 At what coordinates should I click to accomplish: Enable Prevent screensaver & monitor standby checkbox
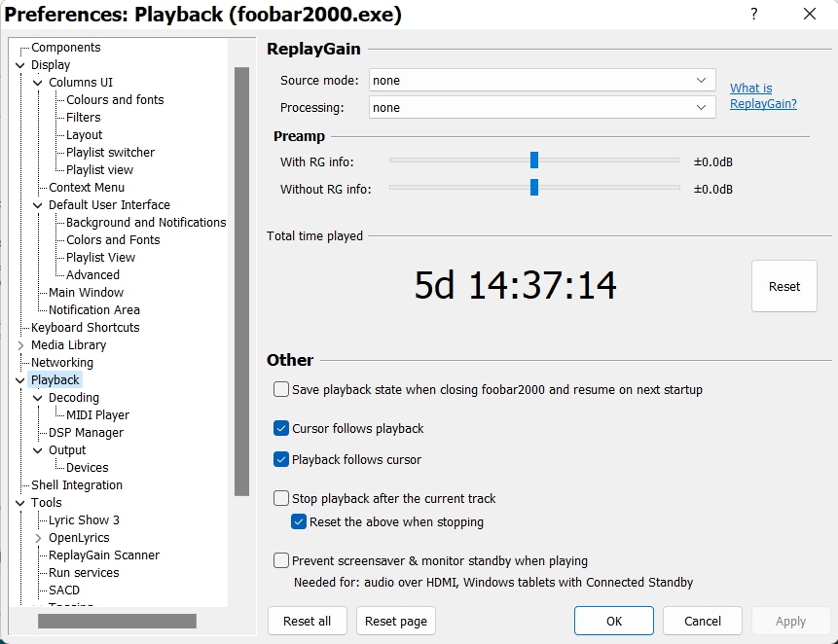click(281, 560)
